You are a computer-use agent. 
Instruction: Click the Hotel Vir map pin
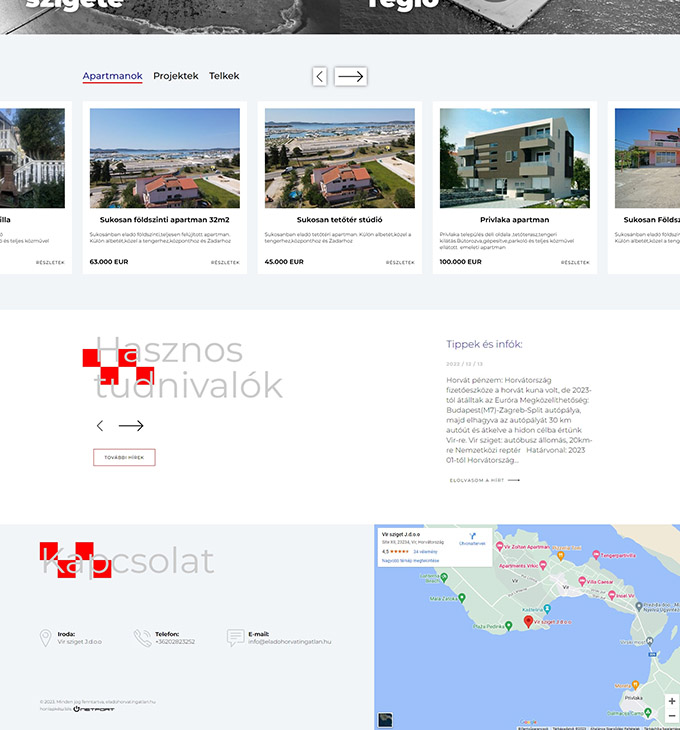tap(612, 595)
